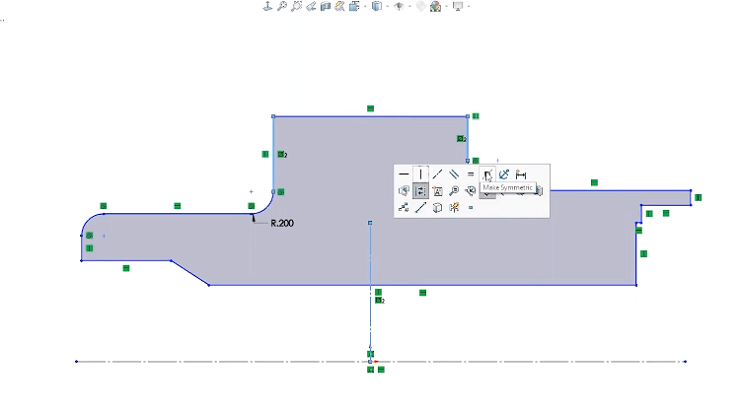This screenshot has width=740, height=416.
Task: Select the Make Parallel relation icon
Action: [454, 174]
